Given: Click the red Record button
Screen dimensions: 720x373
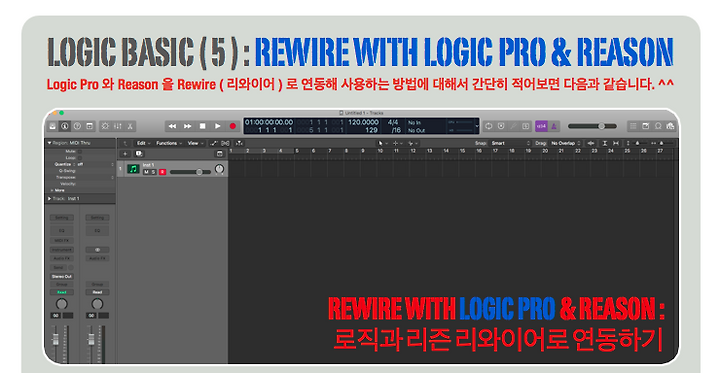Looking at the screenshot, I should coord(233,126).
